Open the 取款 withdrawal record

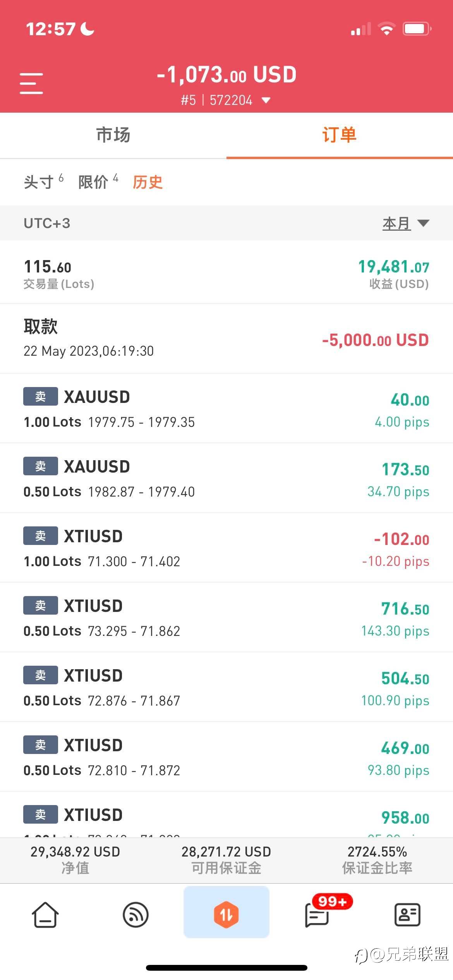[226, 338]
